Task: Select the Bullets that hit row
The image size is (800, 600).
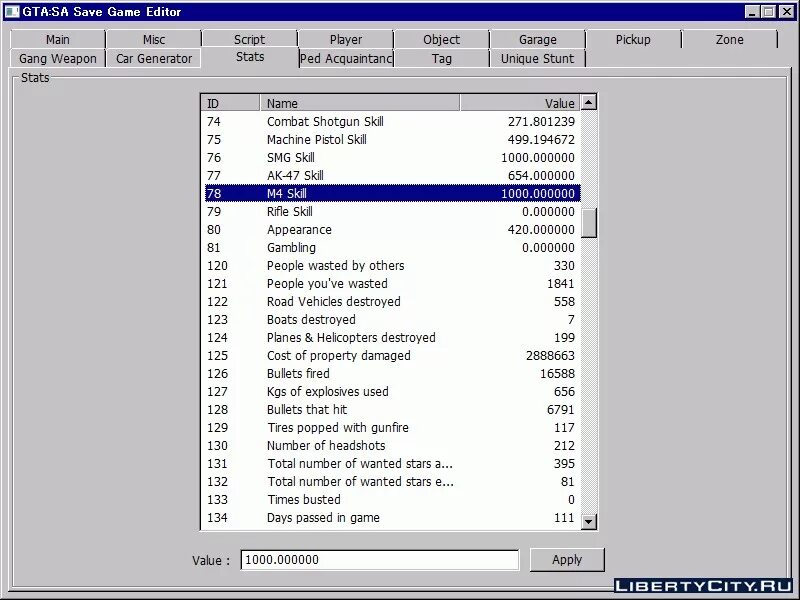Action: point(392,410)
